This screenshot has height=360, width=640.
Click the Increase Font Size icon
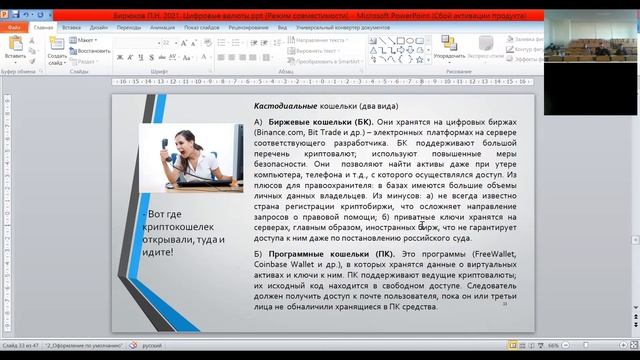click(x=184, y=43)
